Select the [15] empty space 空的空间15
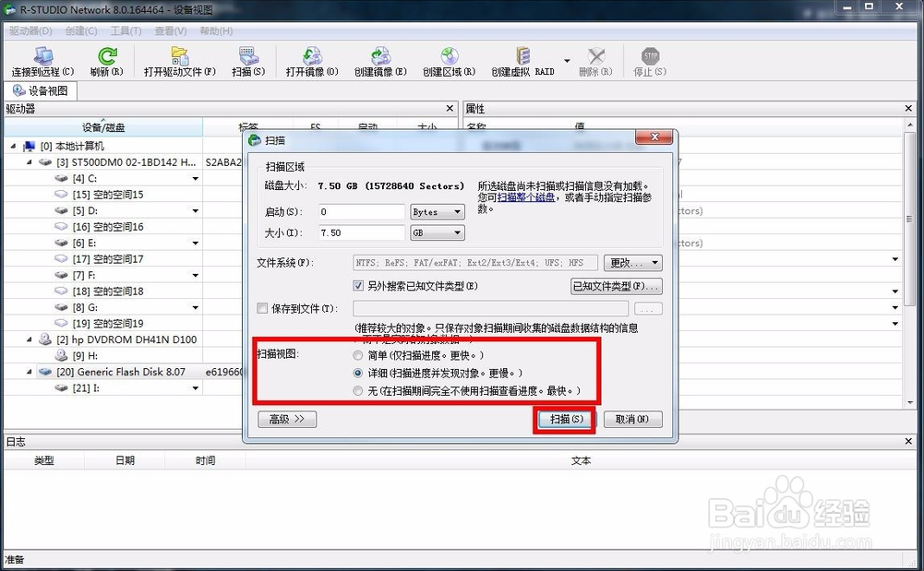 (107, 195)
